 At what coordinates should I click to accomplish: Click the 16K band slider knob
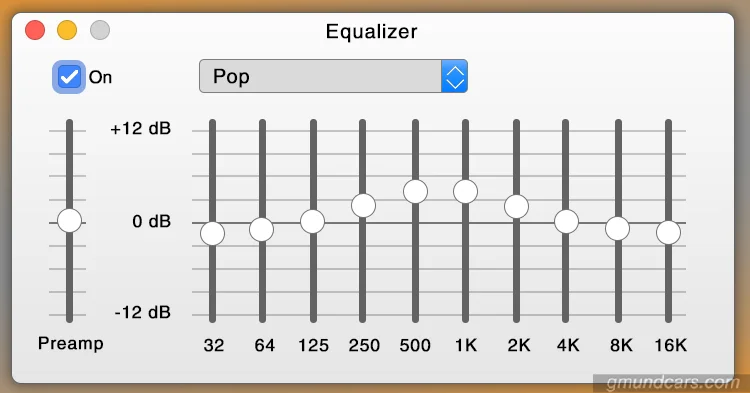(x=668, y=233)
